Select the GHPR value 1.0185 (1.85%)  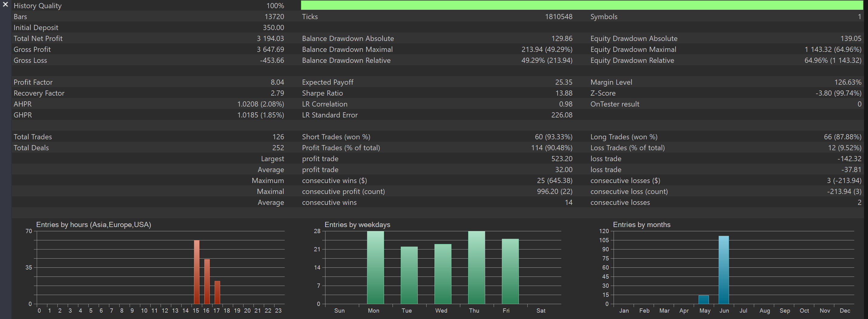(260, 115)
